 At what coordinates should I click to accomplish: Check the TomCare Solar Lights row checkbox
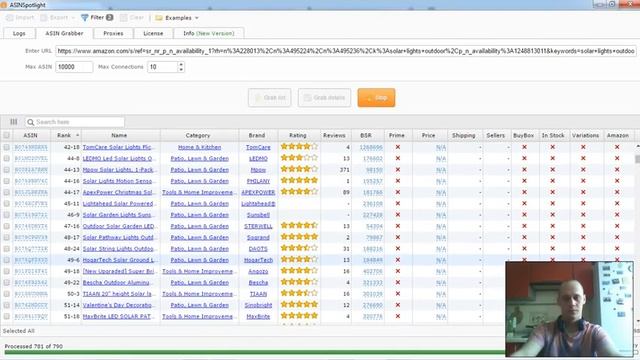7,147
